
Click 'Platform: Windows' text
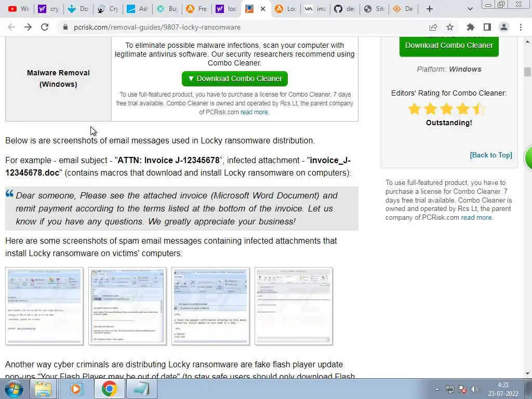coord(449,69)
